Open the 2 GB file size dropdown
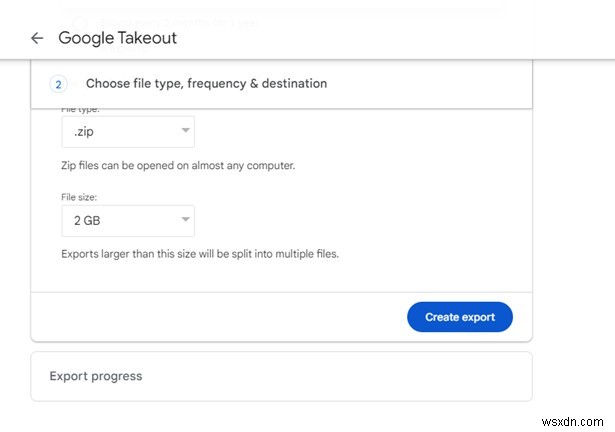 click(x=128, y=221)
